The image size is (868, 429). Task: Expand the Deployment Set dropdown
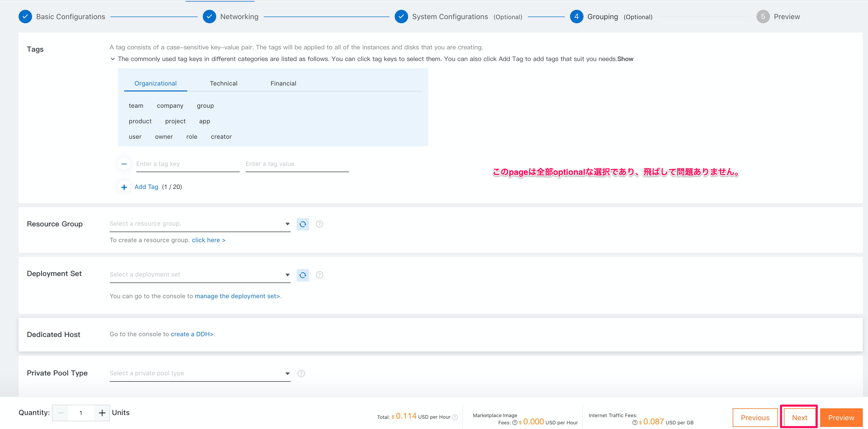tap(200, 275)
